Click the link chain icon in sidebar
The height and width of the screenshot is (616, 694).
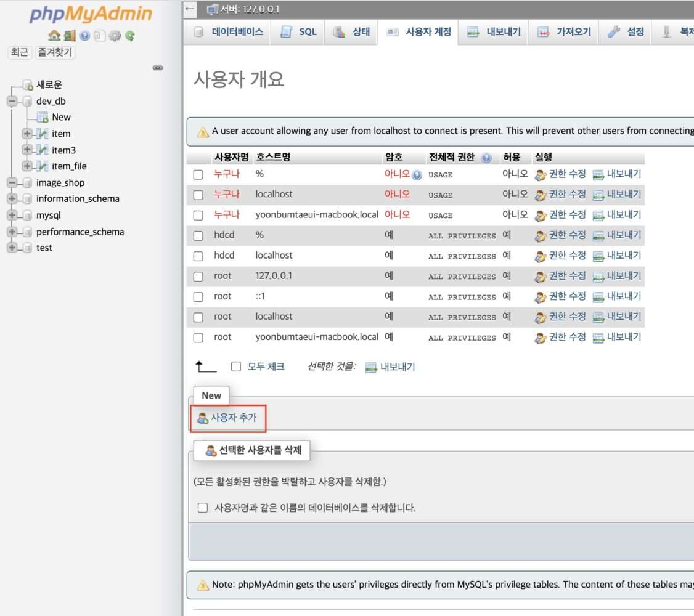point(158,68)
